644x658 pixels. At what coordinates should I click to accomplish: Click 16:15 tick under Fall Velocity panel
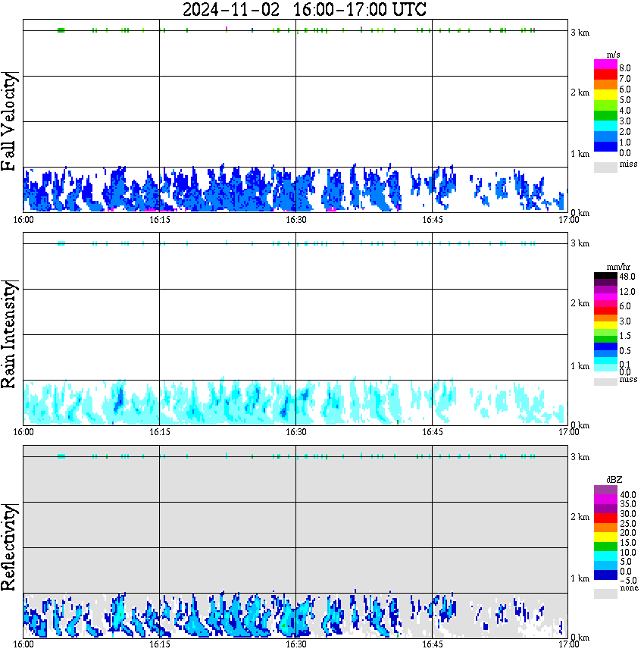pos(160,220)
